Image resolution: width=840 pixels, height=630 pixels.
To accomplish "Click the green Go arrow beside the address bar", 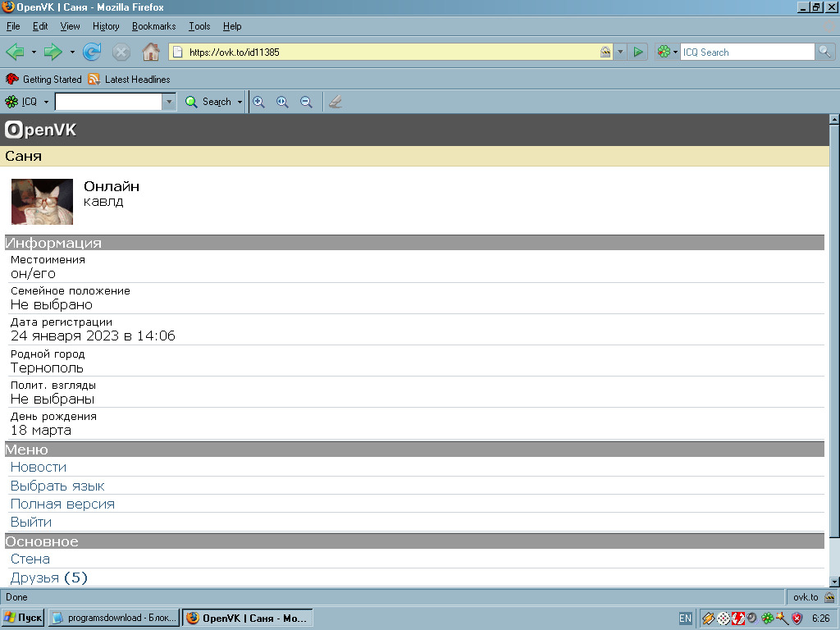I will pyautogui.click(x=638, y=52).
